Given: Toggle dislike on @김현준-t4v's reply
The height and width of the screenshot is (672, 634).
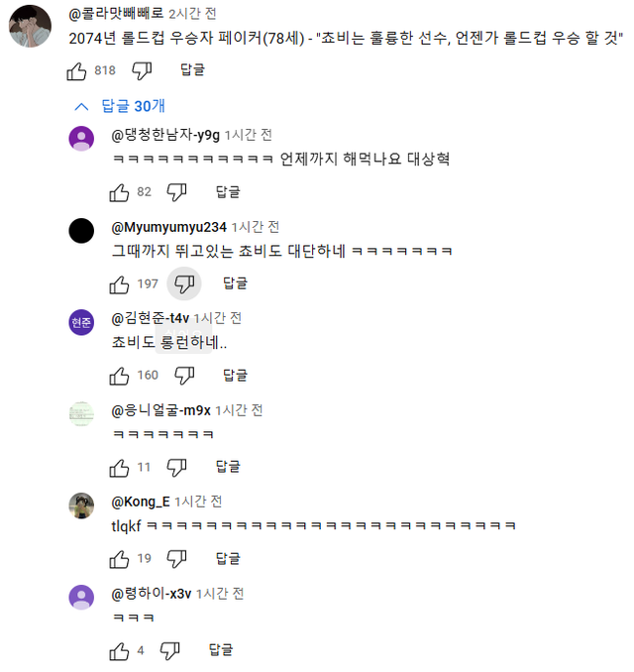Looking at the screenshot, I should (184, 376).
